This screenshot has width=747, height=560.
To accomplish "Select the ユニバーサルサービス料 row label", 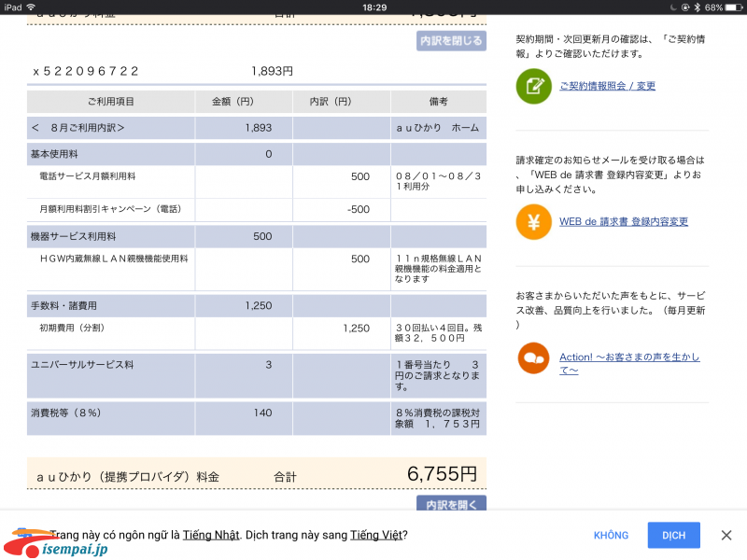I will tap(82, 365).
